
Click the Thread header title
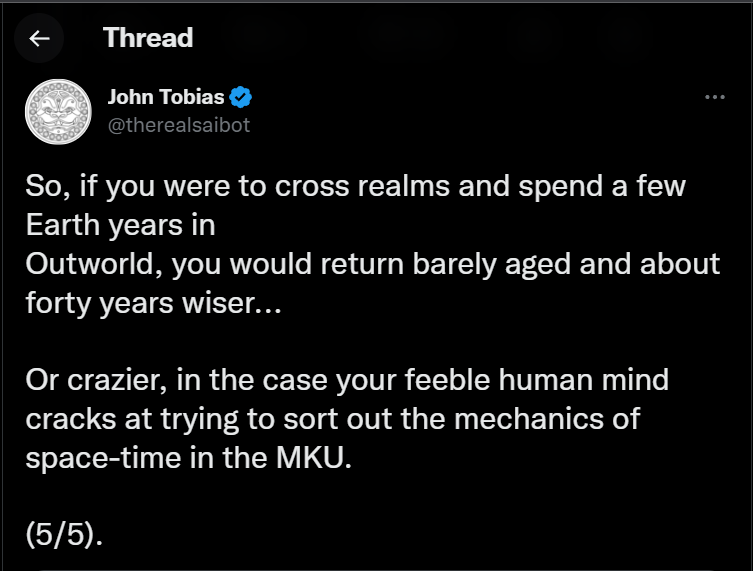147,38
